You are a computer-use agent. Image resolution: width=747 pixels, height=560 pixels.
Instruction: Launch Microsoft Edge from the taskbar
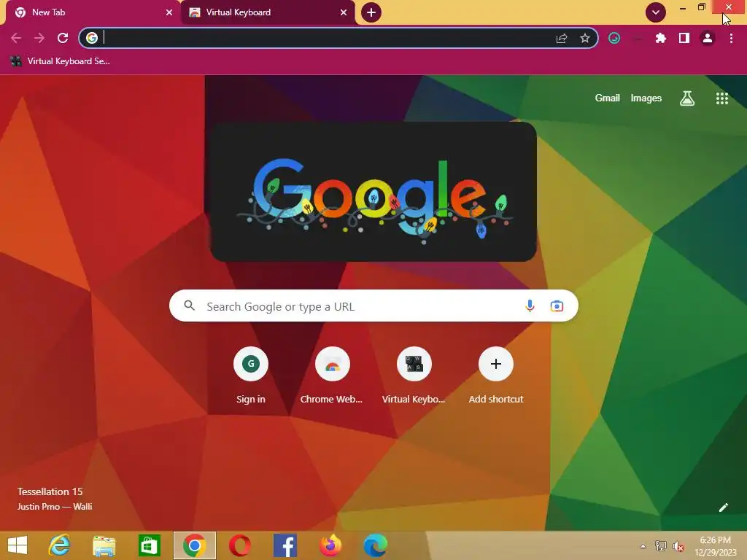(x=376, y=545)
